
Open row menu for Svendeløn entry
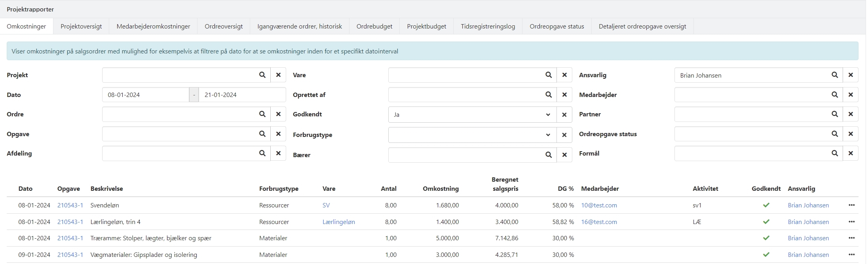[x=852, y=205]
